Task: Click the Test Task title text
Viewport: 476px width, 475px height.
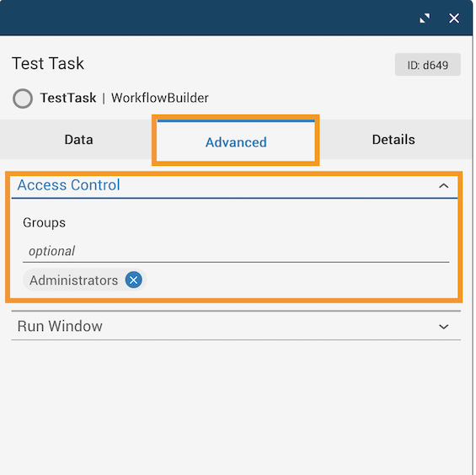Action: coord(48,63)
